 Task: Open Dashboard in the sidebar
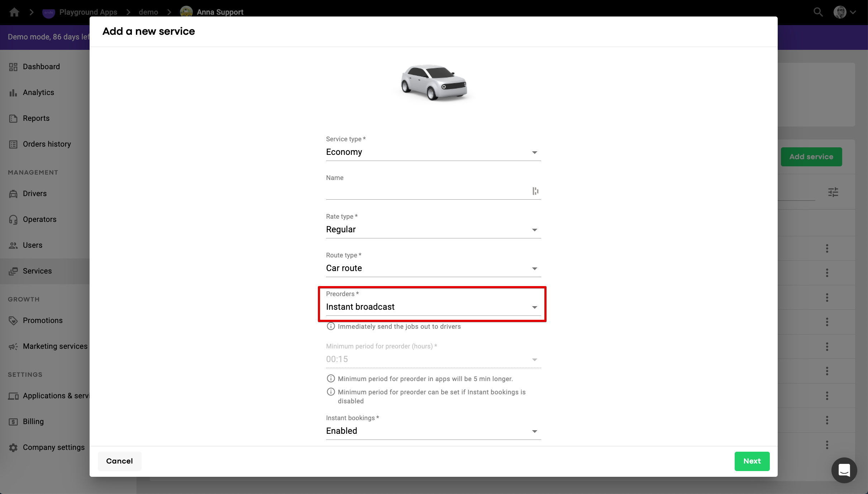(41, 67)
